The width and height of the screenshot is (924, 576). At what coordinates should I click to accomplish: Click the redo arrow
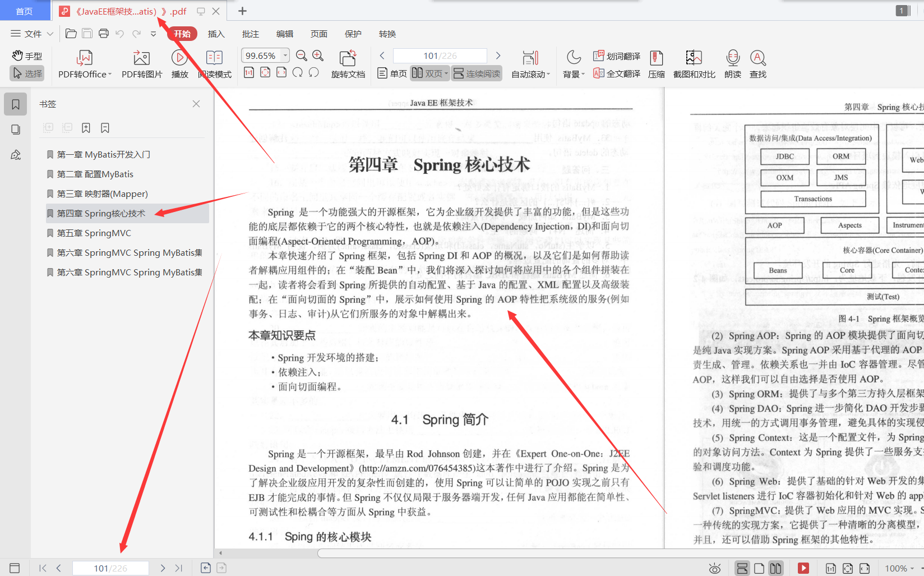click(x=136, y=34)
